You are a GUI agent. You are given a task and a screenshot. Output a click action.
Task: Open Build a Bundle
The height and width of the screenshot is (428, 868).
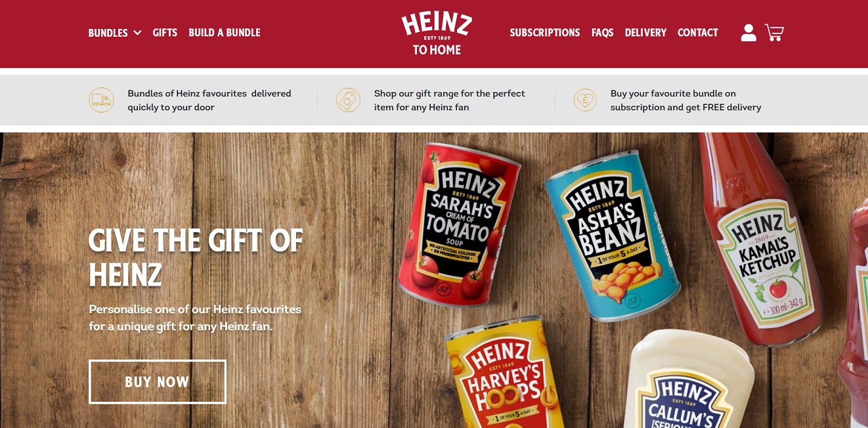click(225, 33)
